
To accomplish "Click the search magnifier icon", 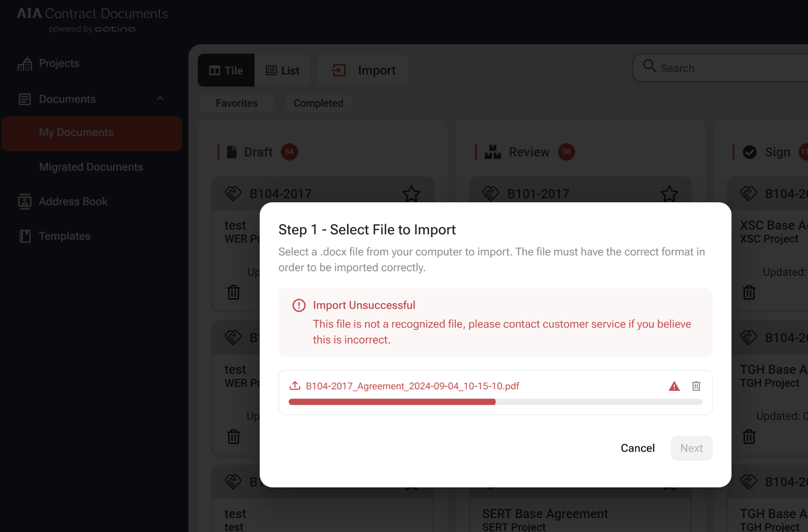I will coord(649,66).
